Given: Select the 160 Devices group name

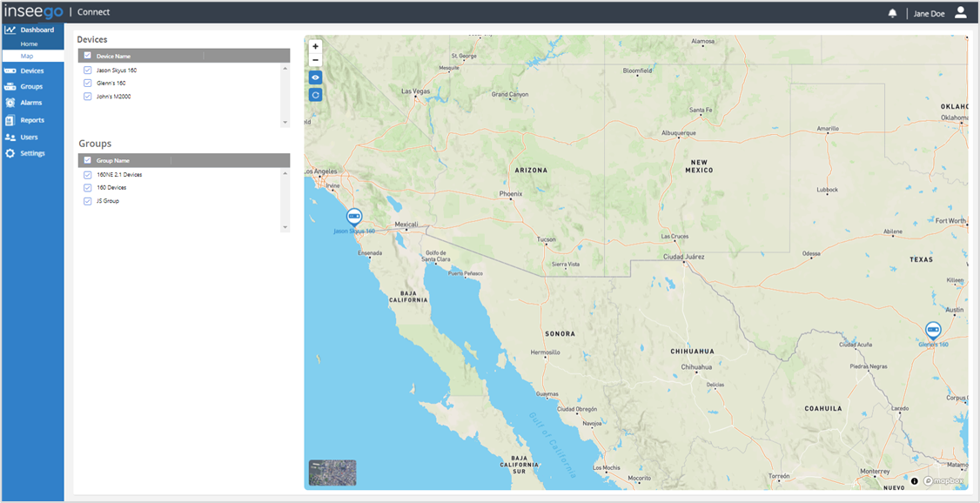Looking at the screenshot, I should [x=112, y=187].
